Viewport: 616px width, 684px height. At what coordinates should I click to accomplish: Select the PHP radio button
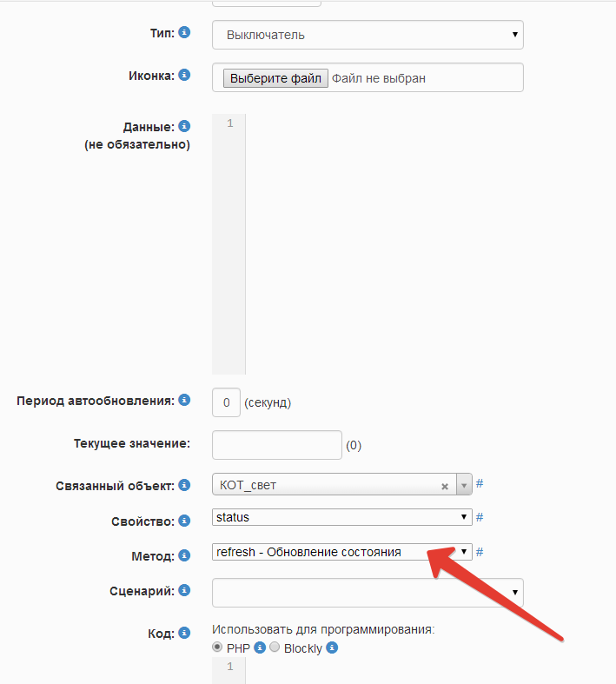[217, 648]
